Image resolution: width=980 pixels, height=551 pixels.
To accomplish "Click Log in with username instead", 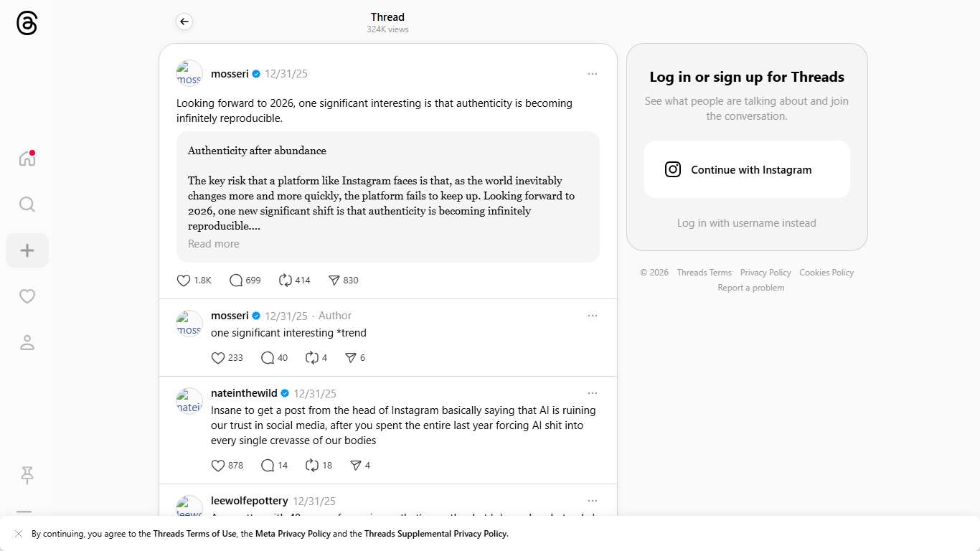I will [x=747, y=223].
